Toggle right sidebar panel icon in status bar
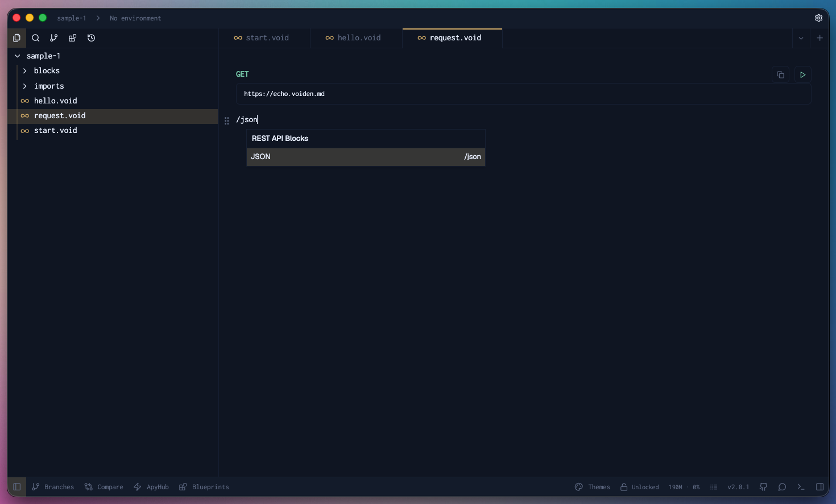Viewport: 836px width, 504px height. pos(820,487)
